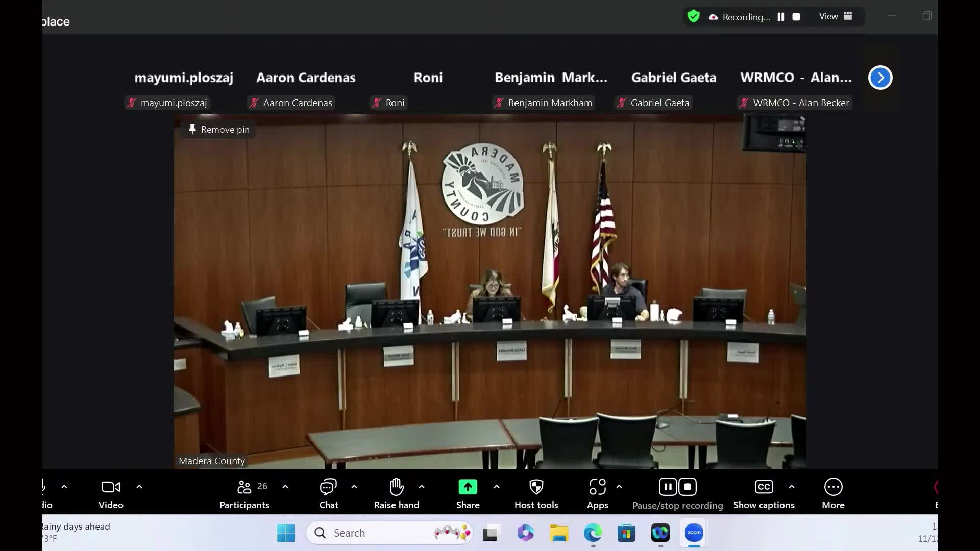
Task: Pause recording from the bottom toolbar
Action: coord(668,487)
